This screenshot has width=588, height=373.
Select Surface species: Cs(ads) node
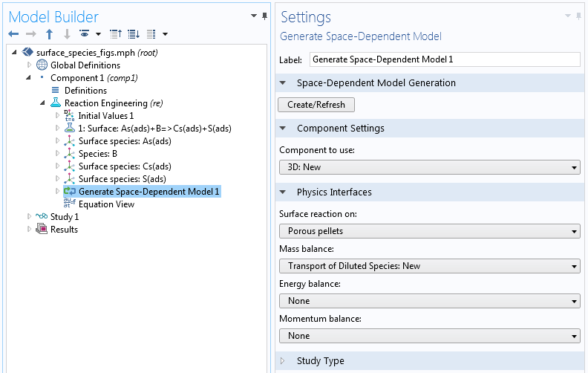click(125, 166)
